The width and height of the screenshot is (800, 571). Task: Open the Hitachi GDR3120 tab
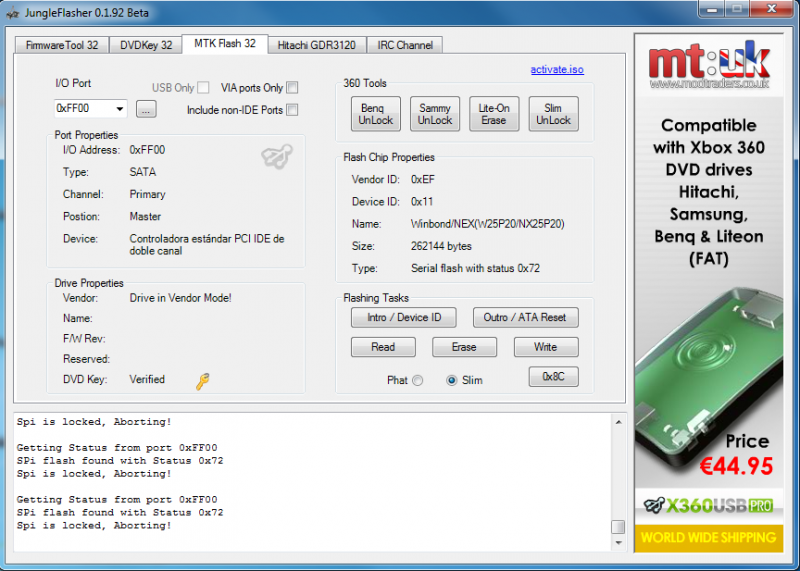316,45
